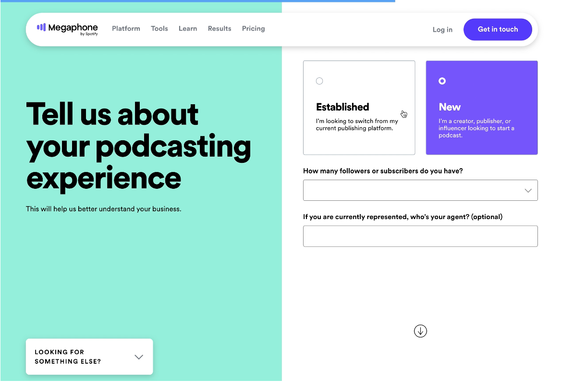Expand the Looking for something else panel
Image resolution: width=561 pixels, height=392 pixels.
89,356
